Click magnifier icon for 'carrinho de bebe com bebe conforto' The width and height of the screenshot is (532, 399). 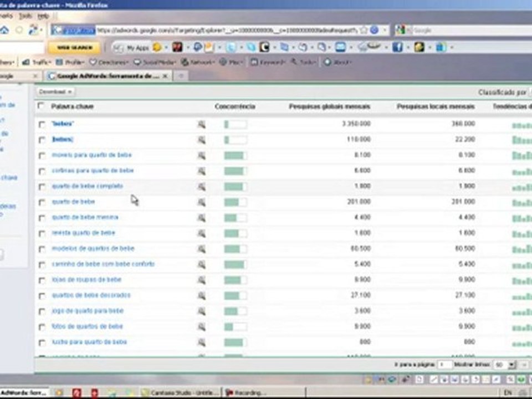coord(202,265)
